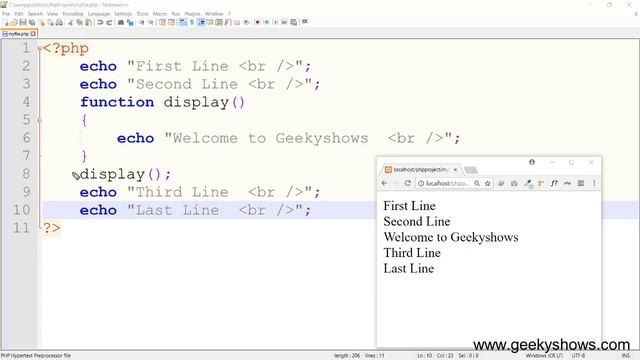Click the INS indicator in the status bar
This screenshot has height=360, width=640.
click(x=625, y=356)
